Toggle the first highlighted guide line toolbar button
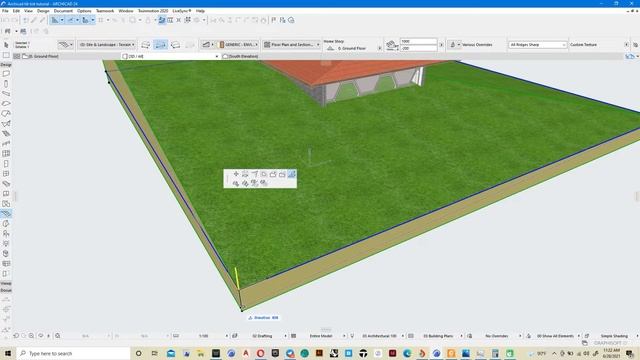 [54, 20]
